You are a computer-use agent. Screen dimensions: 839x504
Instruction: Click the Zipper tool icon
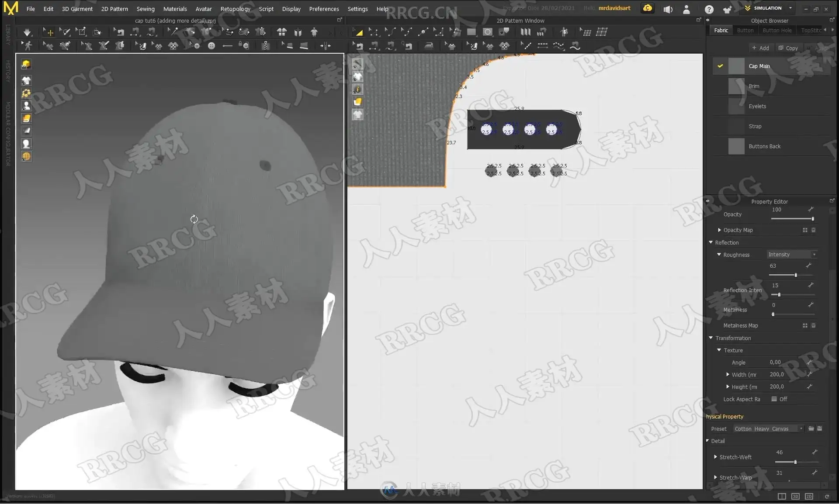click(x=266, y=45)
